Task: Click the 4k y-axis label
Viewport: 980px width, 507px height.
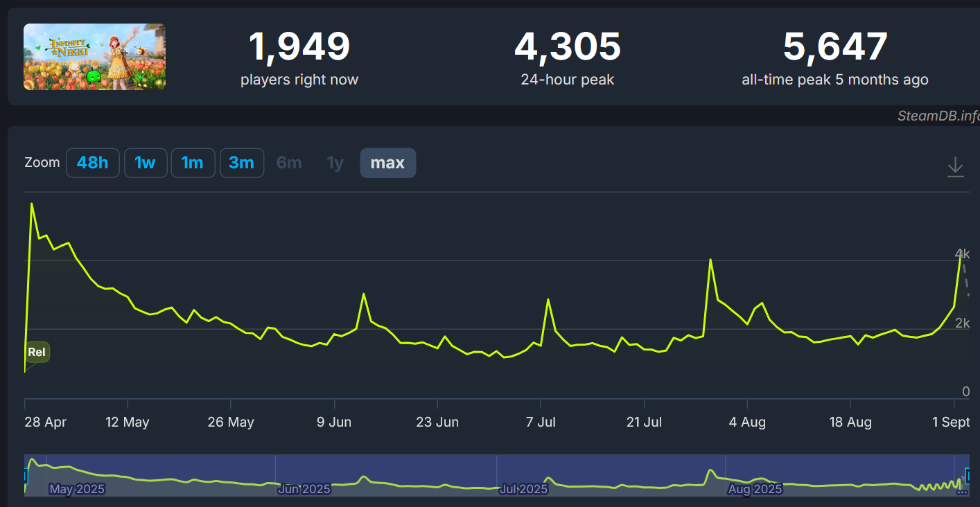Action: 962,254
